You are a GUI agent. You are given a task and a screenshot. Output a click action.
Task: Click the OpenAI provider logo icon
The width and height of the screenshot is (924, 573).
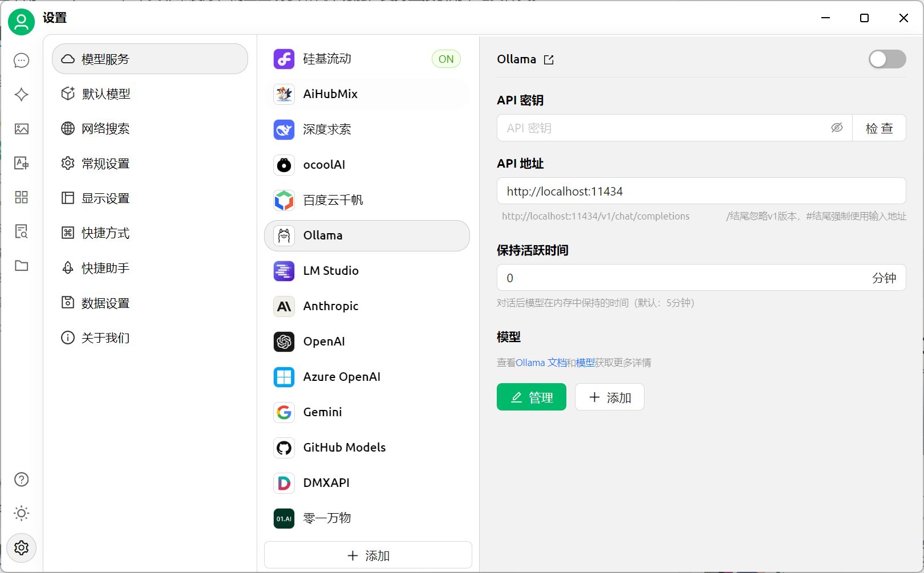[x=284, y=342]
